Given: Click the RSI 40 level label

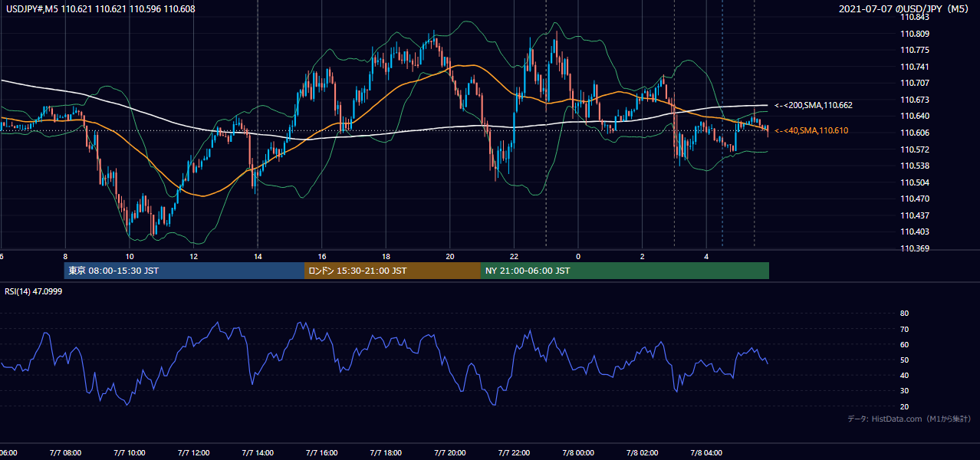Looking at the screenshot, I should [904, 375].
